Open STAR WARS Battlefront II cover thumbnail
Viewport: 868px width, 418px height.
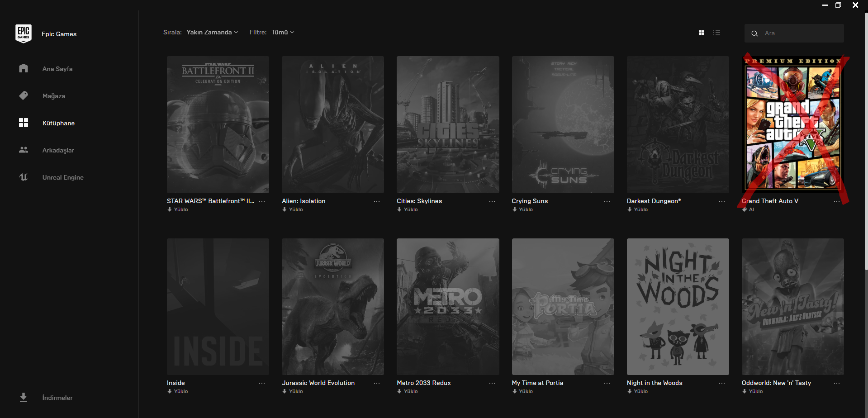click(x=218, y=124)
